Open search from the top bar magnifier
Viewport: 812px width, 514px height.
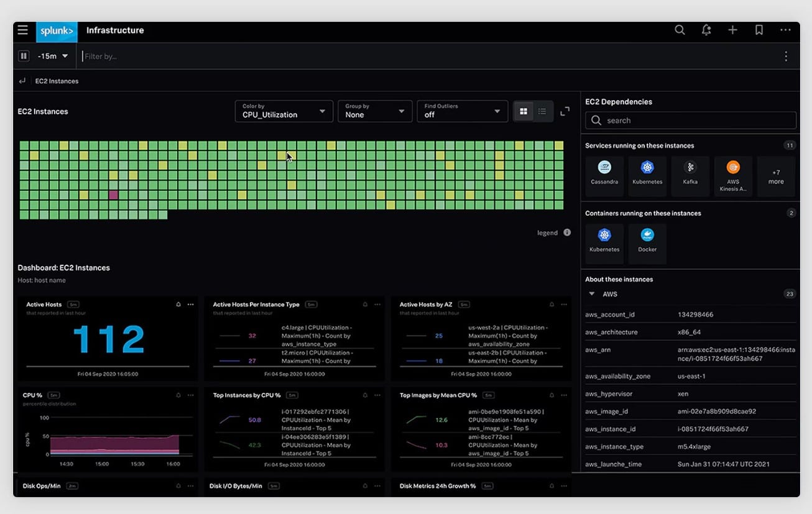[680, 30]
